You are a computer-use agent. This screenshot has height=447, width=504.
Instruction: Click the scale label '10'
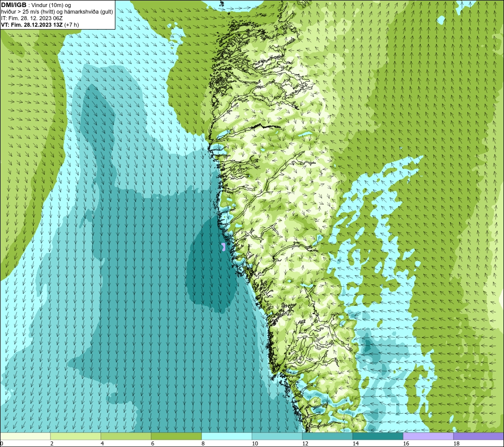tap(255, 444)
